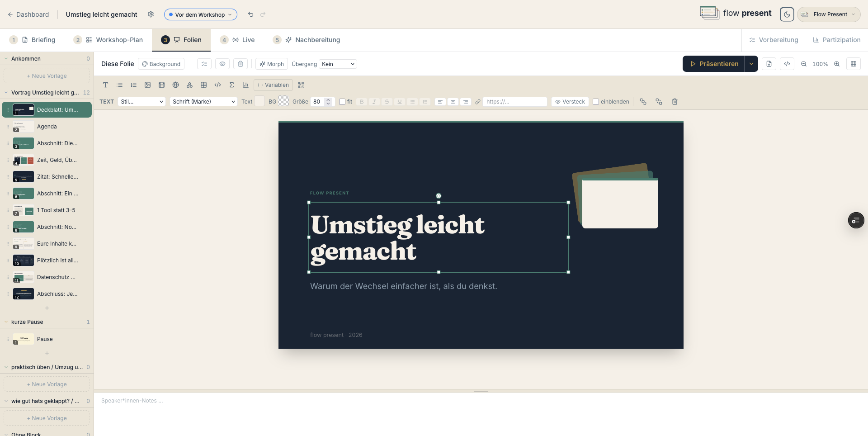Delete the selected text element

click(675, 102)
